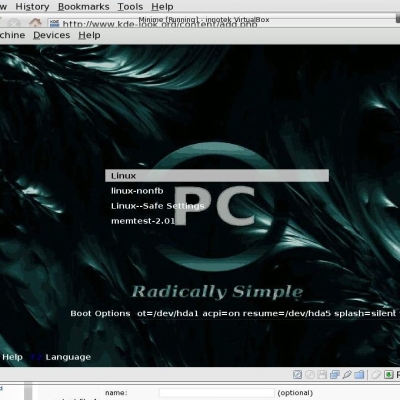Click the browser Home icon
The width and height of the screenshot is (400, 400).
coord(35,23)
